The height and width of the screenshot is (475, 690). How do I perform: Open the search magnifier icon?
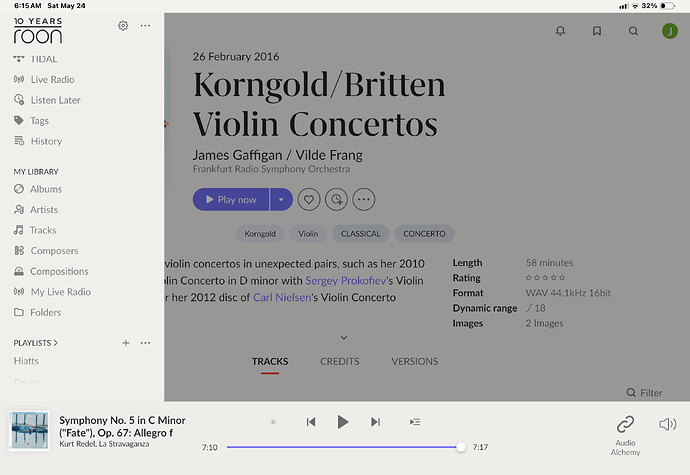[x=633, y=31]
